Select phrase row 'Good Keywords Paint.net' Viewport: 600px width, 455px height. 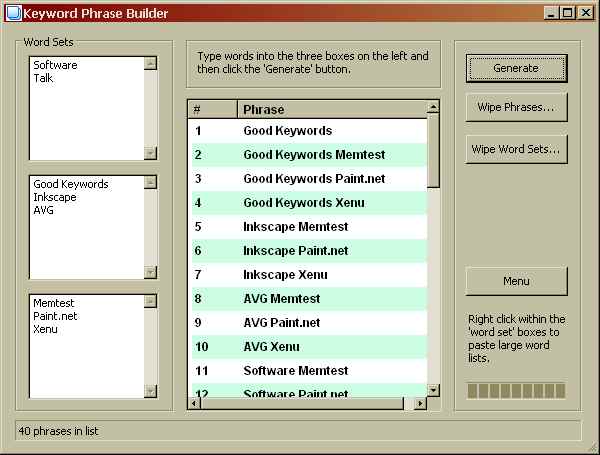pos(309,179)
